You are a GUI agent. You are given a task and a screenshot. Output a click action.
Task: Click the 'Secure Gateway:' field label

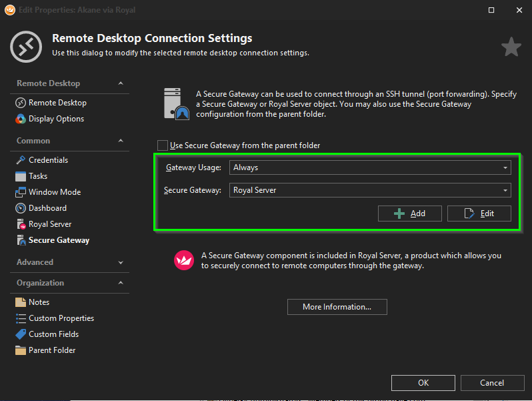pos(193,190)
